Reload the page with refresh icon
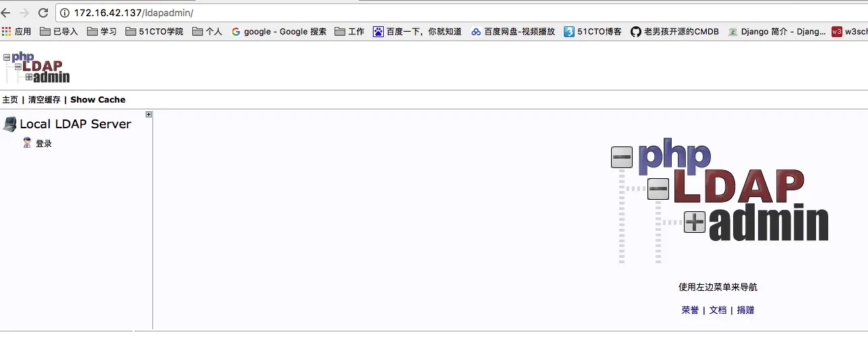This screenshot has height=353, width=868. 42,13
